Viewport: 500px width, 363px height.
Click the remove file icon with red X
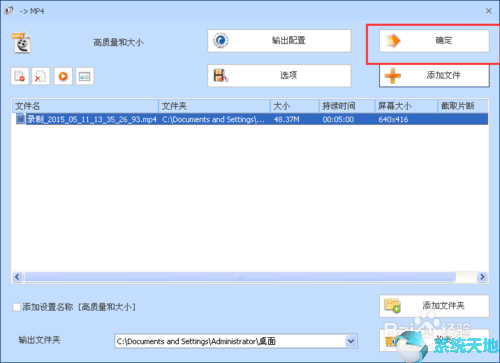click(x=41, y=76)
